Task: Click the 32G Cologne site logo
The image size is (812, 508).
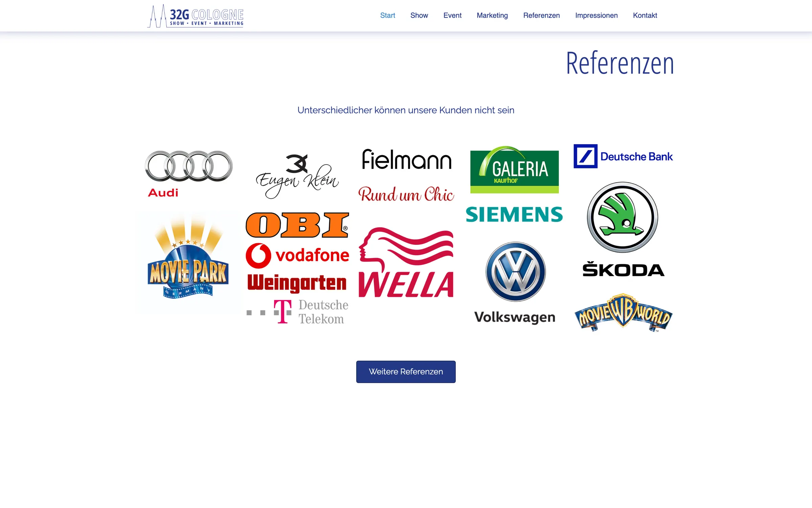Action: [196, 16]
